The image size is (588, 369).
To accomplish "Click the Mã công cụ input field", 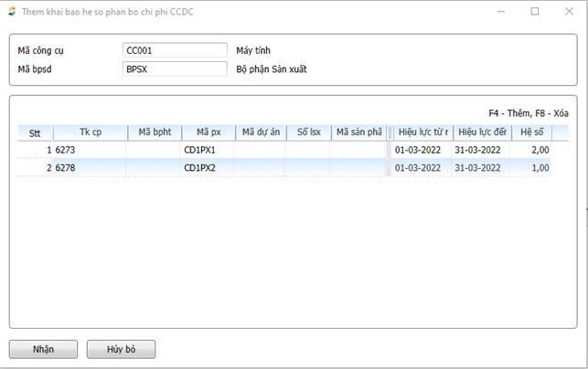I will (174, 50).
